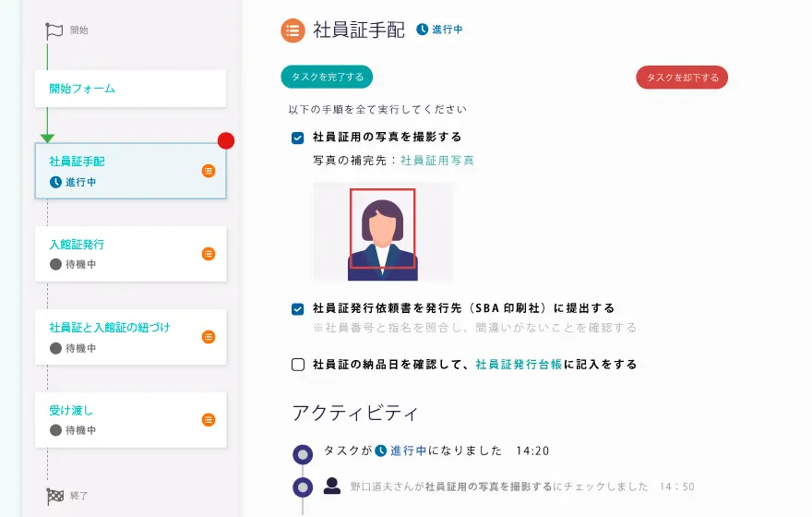Screen dimensions: 812x517
Task: Uncheck 社員証発行依頼書 submission checkbox
Action: click(x=298, y=309)
